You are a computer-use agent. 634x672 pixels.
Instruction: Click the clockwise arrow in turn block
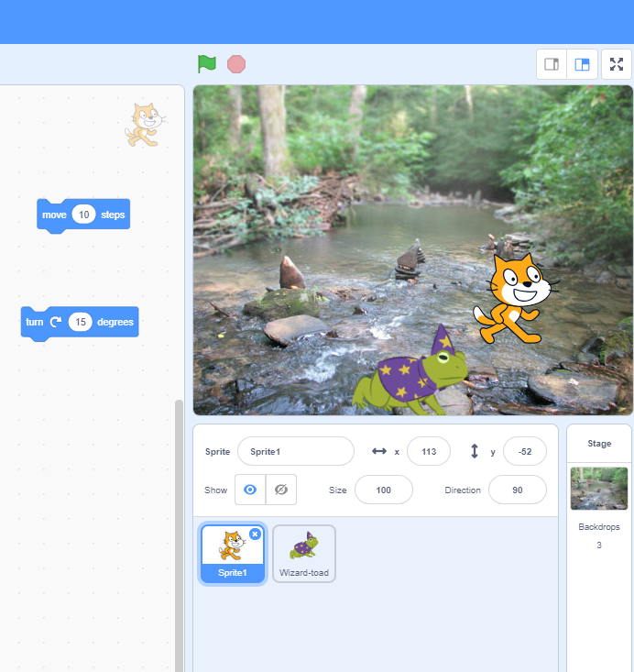pos(56,322)
